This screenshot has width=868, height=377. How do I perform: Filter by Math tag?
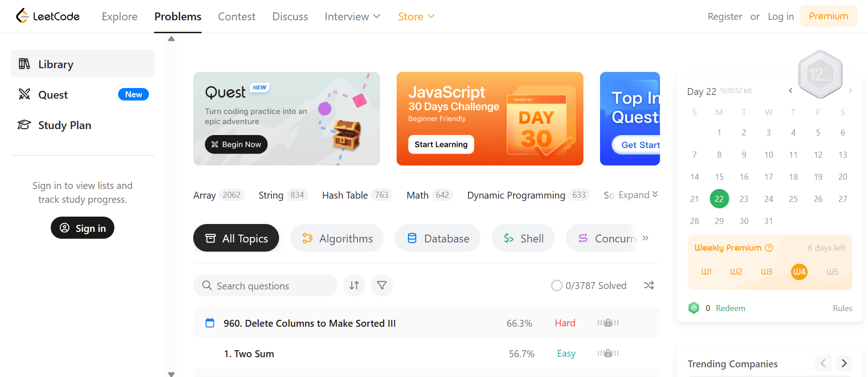click(430, 195)
